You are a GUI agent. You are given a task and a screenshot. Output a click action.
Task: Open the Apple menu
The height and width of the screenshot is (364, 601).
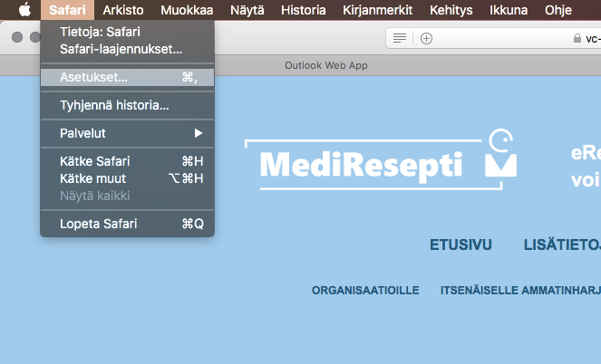coord(24,10)
